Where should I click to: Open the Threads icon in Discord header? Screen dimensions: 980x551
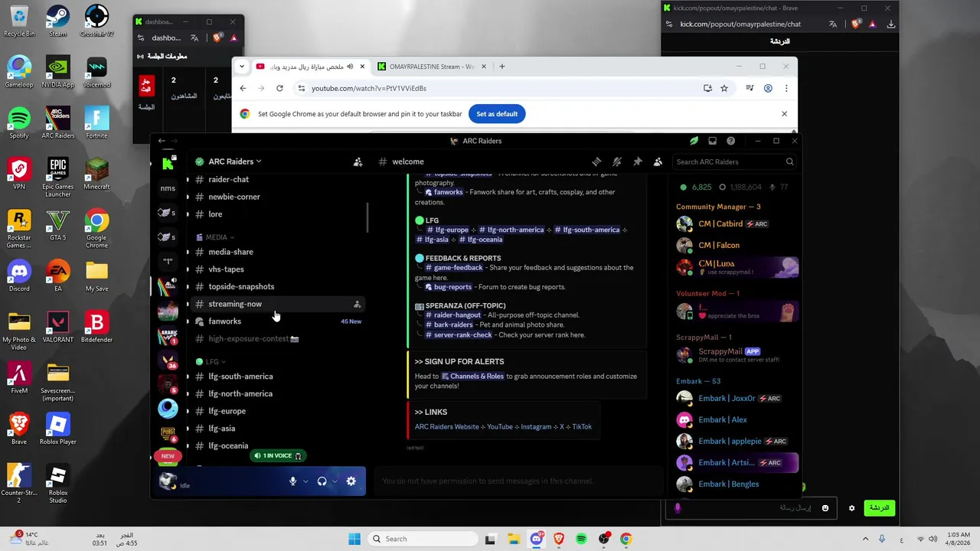(596, 161)
